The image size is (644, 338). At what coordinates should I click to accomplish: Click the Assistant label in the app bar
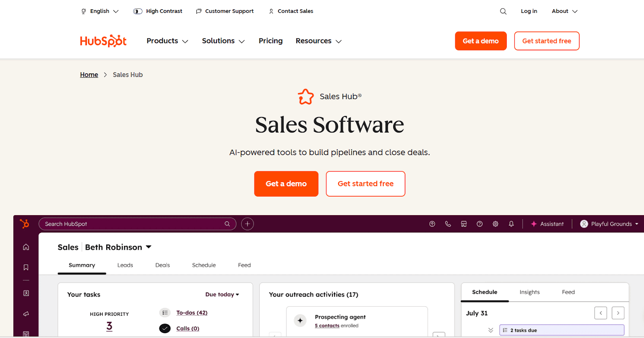click(552, 224)
